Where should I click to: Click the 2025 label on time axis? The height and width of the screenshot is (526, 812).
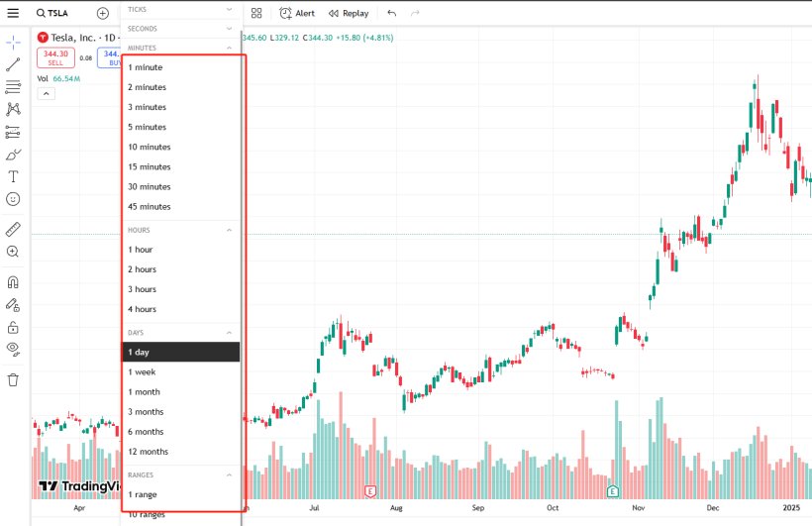pos(791,508)
